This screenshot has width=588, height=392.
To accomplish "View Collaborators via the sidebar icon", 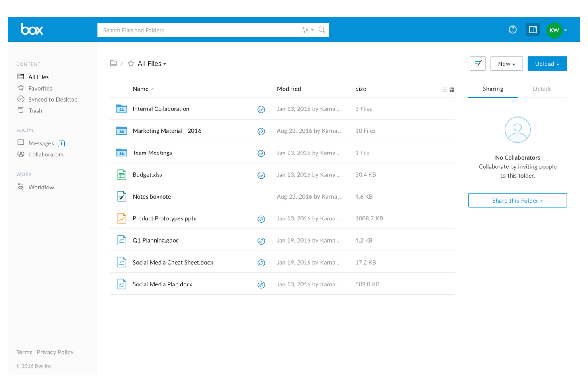I will 21,154.
